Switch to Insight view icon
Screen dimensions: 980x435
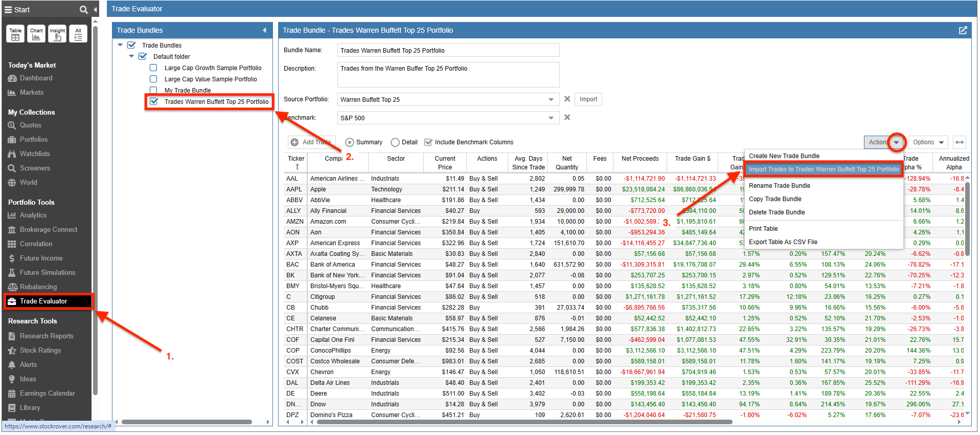57,34
